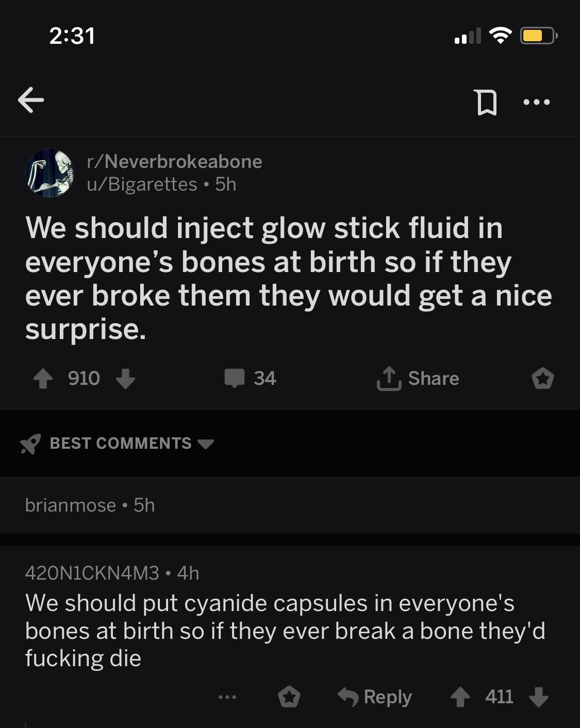Screen dimensions: 580x728
Task: Reply to 420N1CKN4M3's comment
Action: tap(375, 697)
